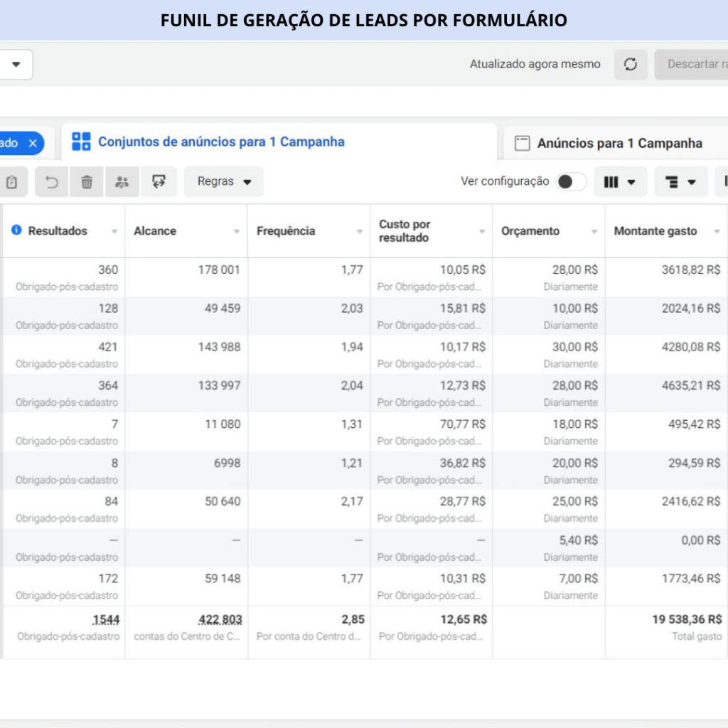Click the trash delete icon

(x=87, y=182)
